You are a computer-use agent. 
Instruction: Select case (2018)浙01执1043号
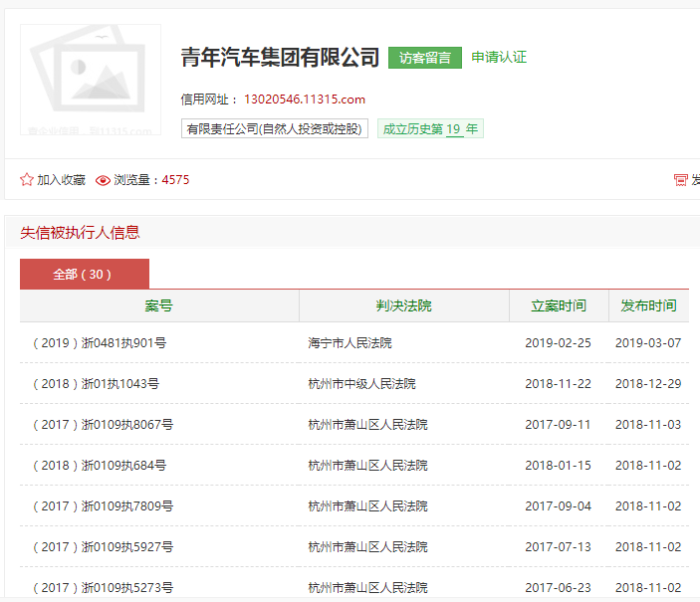pos(96,384)
